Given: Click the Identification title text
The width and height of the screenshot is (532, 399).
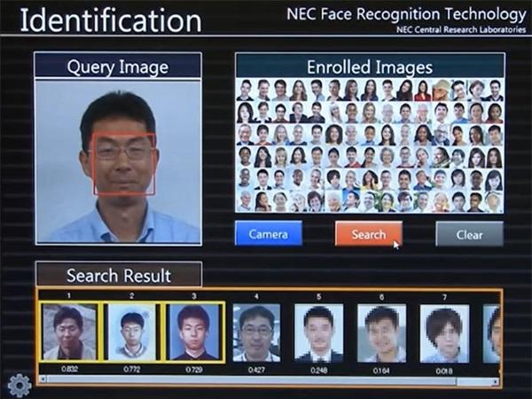Looking at the screenshot, I should pyautogui.click(x=111, y=20).
